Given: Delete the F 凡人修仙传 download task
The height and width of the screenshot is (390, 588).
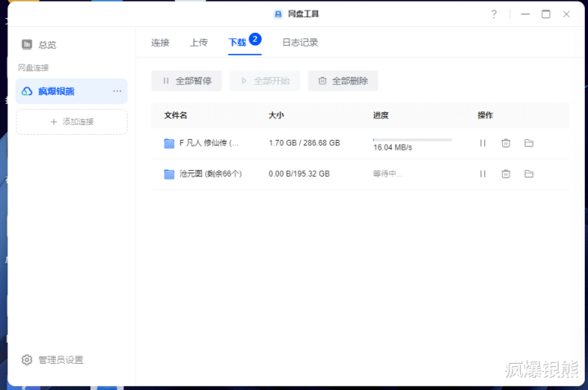Looking at the screenshot, I should (505, 143).
